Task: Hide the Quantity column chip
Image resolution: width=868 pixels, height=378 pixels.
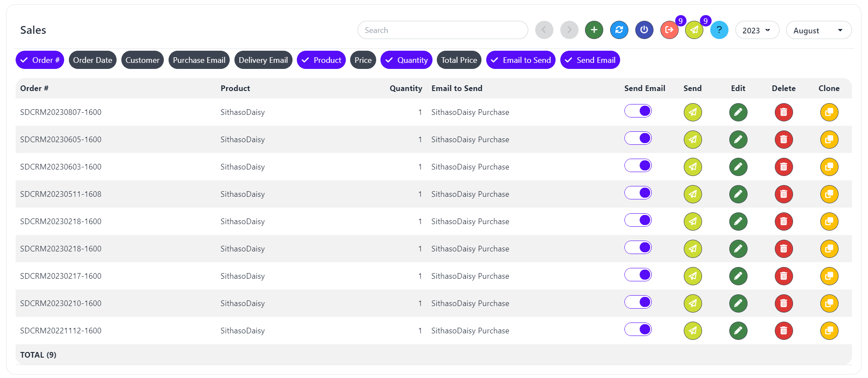Action: click(406, 60)
